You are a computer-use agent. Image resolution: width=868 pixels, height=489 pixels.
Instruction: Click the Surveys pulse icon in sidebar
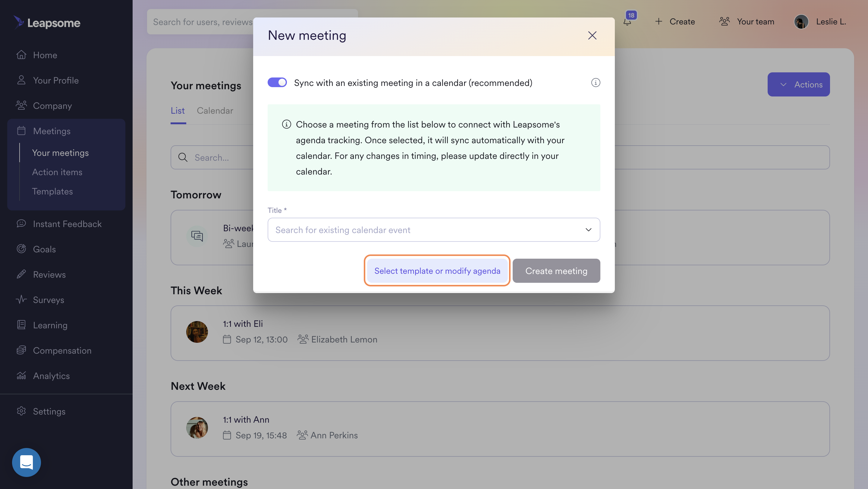pyautogui.click(x=21, y=299)
